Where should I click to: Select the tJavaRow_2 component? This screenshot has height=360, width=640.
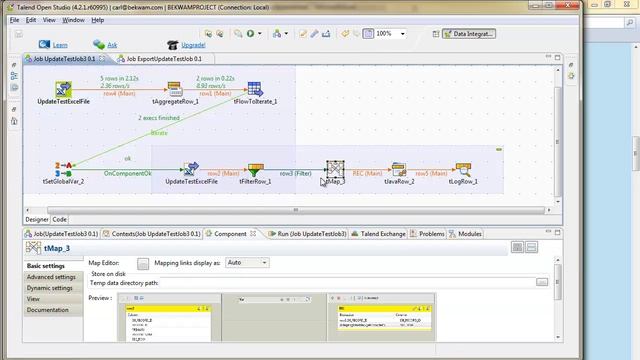[x=398, y=169]
